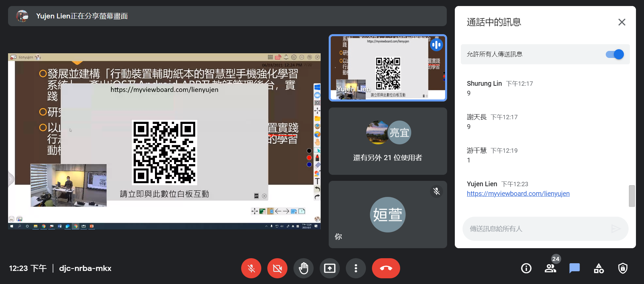Click the black pen color in shared whiteboard
644x284 pixels.
tap(309, 151)
